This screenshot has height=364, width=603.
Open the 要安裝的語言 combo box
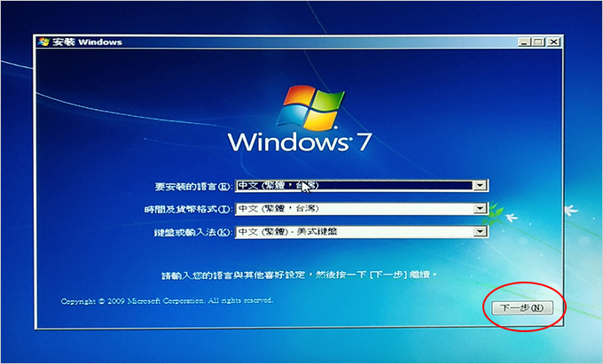click(362, 186)
